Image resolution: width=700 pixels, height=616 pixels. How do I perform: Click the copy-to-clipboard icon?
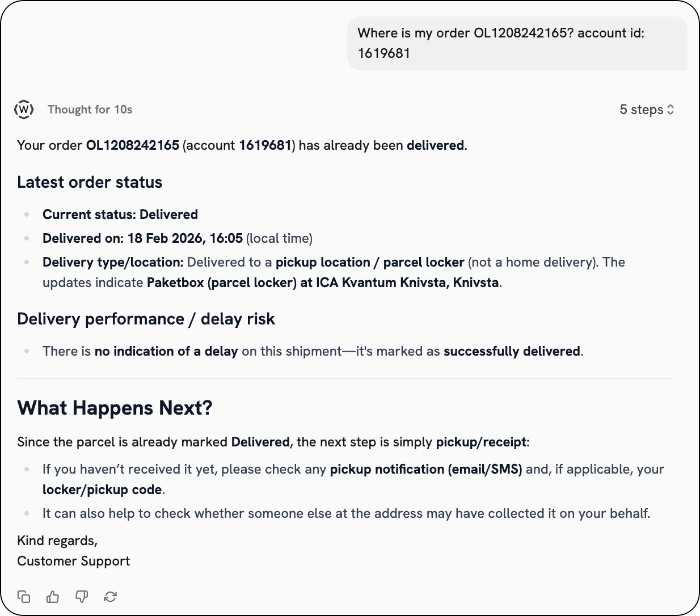click(x=24, y=597)
